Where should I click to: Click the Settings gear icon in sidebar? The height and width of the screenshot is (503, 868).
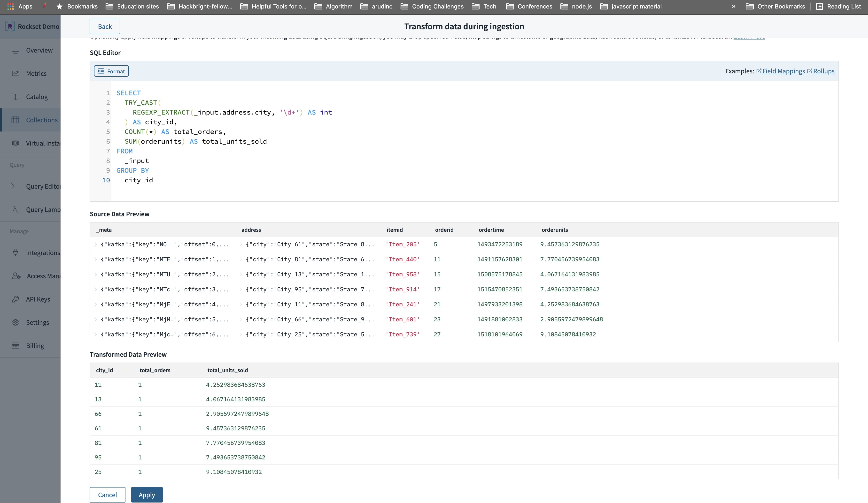(x=15, y=323)
